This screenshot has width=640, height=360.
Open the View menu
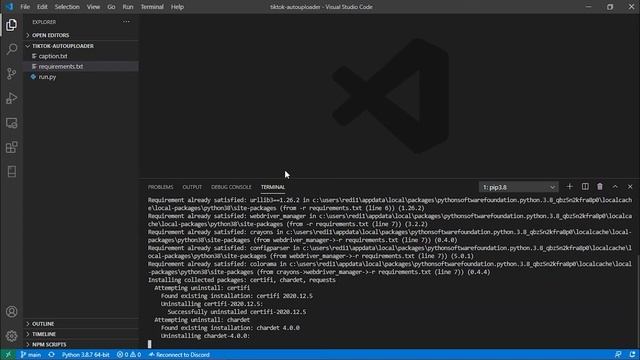(93, 7)
